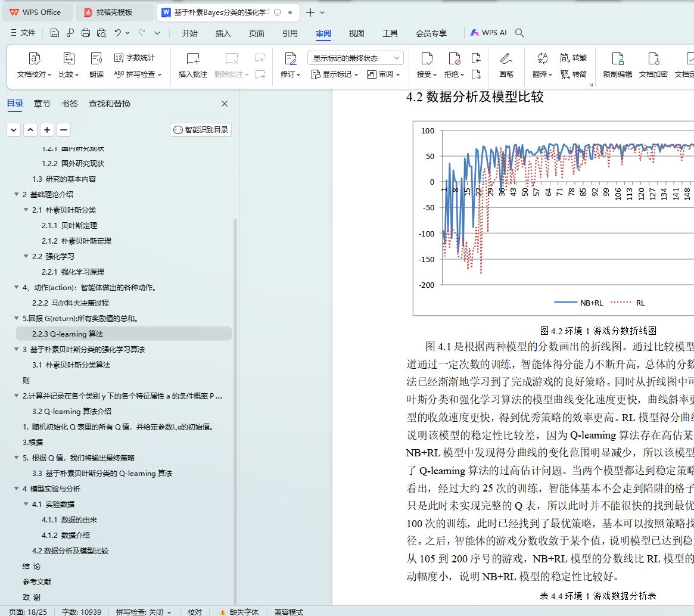Click the Redo arrow icon
Image resolution: width=694 pixels, height=616 pixels.
point(142,33)
